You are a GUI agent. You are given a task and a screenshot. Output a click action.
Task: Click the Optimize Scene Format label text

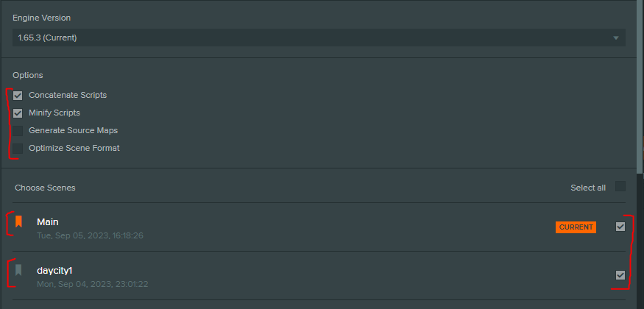74,148
